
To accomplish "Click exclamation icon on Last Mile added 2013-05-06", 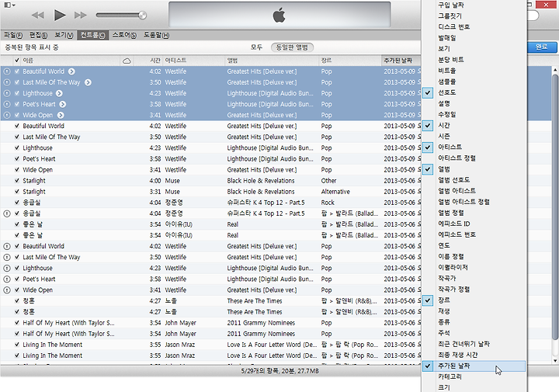I will click(7, 257).
